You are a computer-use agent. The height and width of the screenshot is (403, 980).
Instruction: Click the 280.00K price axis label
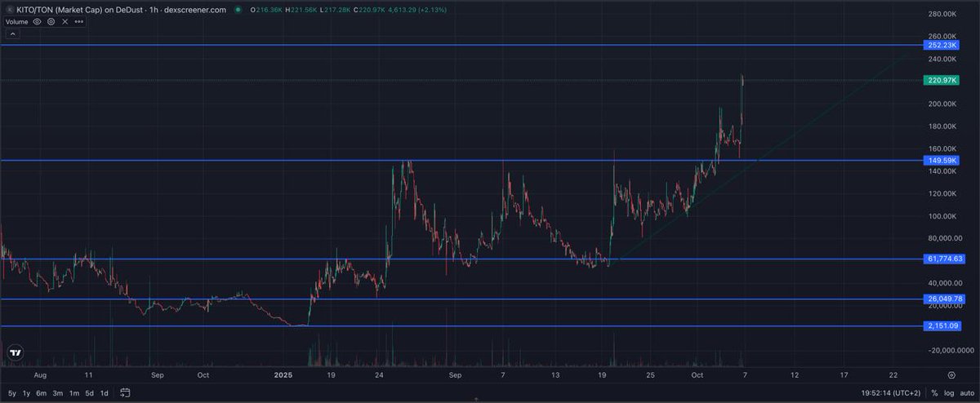pyautogui.click(x=942, y=14)
